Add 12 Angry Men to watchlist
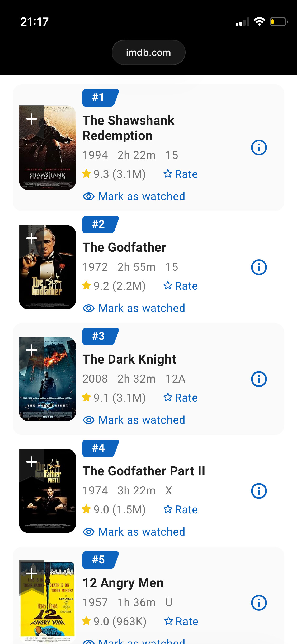The image size is (297, 644). point(32,574)
